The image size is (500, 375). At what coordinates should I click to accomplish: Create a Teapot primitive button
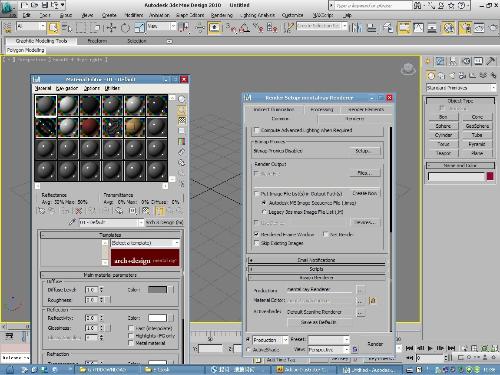tap(443, 153)
